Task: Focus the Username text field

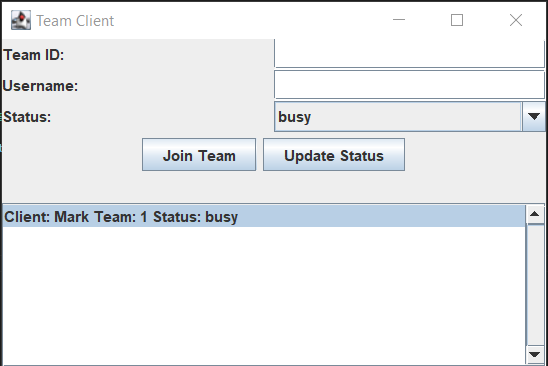Action: [409, 85]
